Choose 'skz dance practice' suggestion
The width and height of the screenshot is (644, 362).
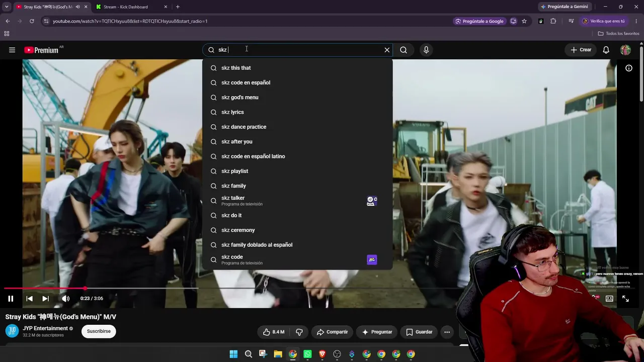pyautogui.click(x=297, y=127)
